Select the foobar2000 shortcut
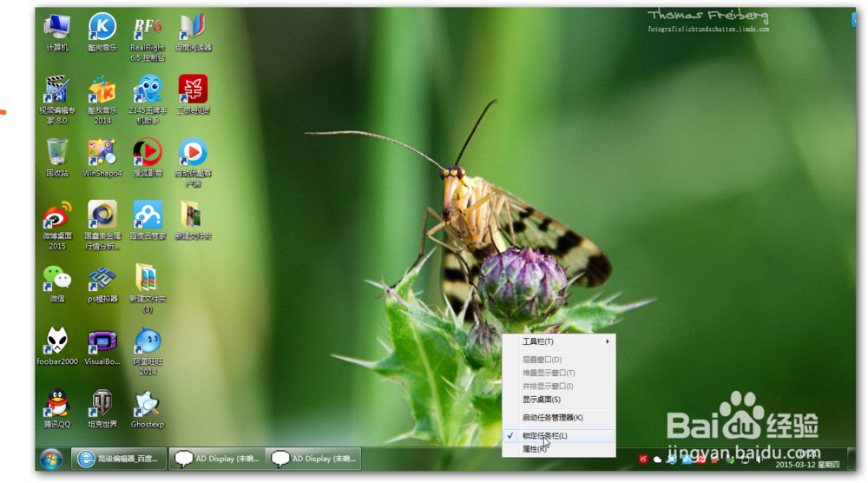The image size is (868, 483). tap(57, 347)
